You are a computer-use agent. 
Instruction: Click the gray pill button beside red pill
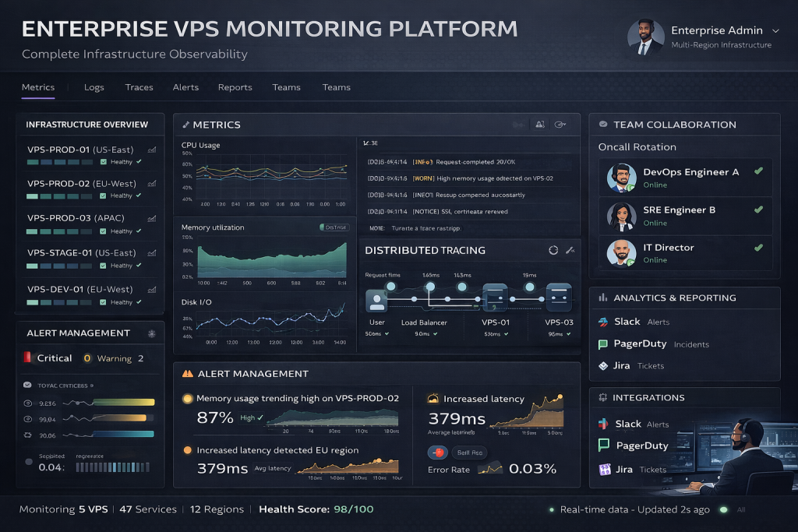pos(469,452)
